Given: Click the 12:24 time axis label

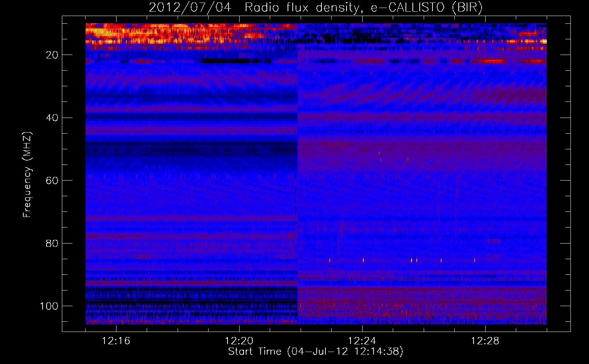Looking at the screenshot, I should click(362, 341).
